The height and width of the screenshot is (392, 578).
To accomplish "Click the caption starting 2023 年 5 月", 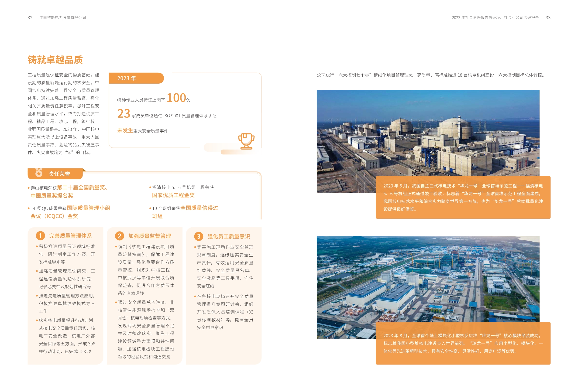I will (x=463, y=197).
